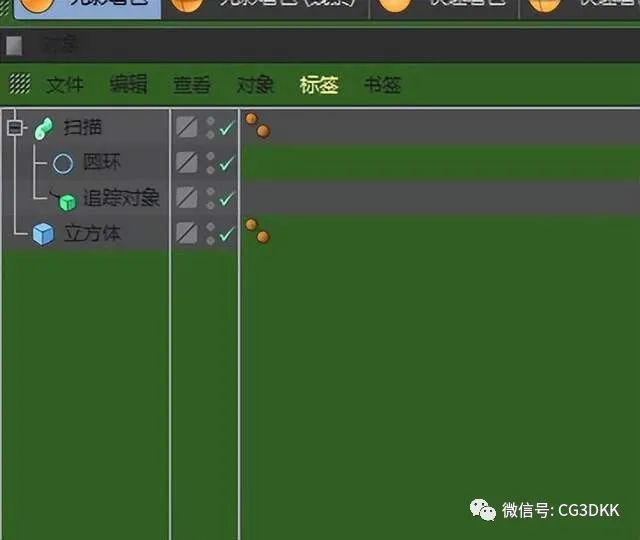Select the 圆环 object name
640x540 pixels.
(x=102, y=162)
